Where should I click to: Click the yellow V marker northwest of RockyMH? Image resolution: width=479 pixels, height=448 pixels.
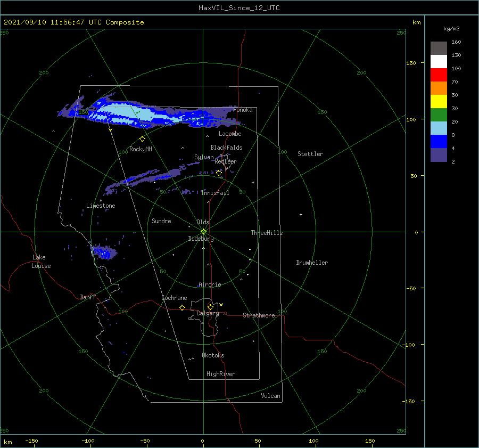click(110, 130)
